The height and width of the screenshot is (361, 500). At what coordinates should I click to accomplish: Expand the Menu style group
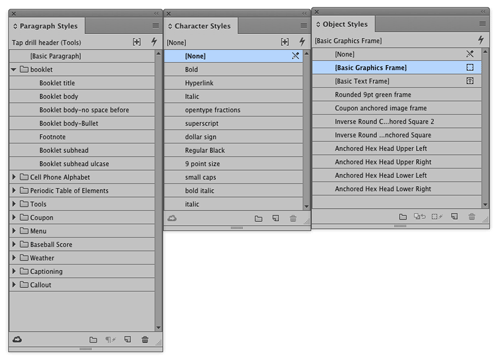(14, 231)
